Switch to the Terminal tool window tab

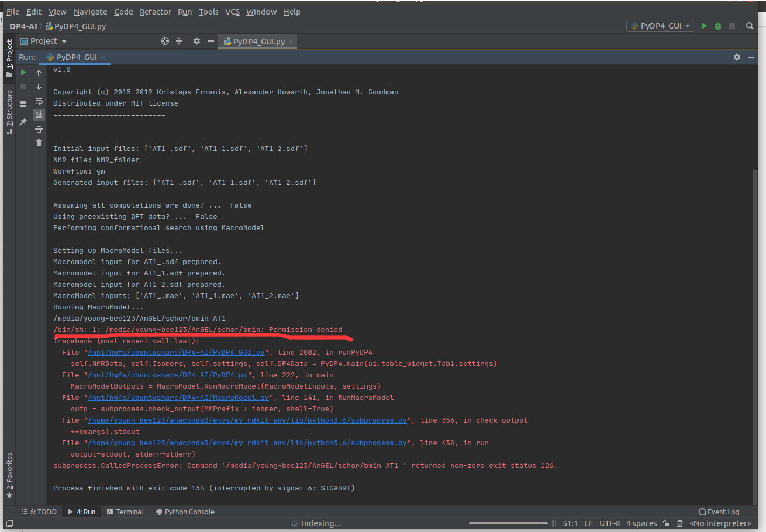(125, 512)
